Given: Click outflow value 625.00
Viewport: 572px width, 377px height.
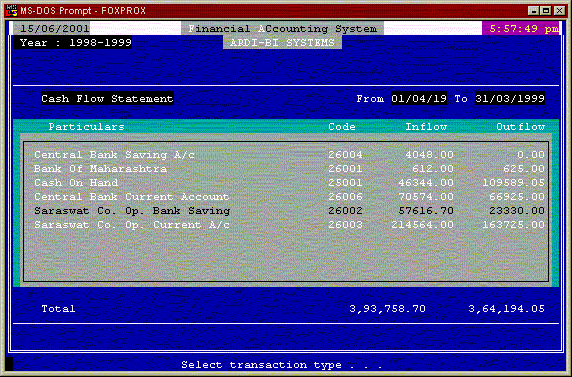Looking at the screenshot, I should click(x=524, y=169).
